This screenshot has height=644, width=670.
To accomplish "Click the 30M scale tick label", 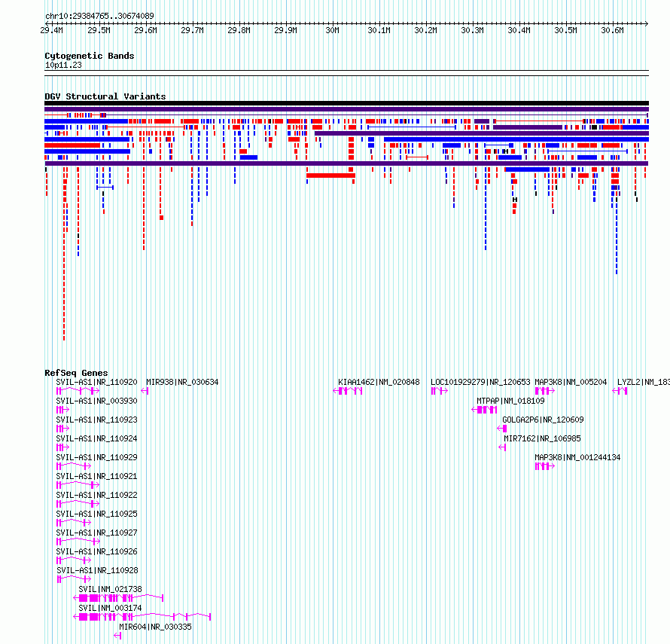I will point(332,30).
